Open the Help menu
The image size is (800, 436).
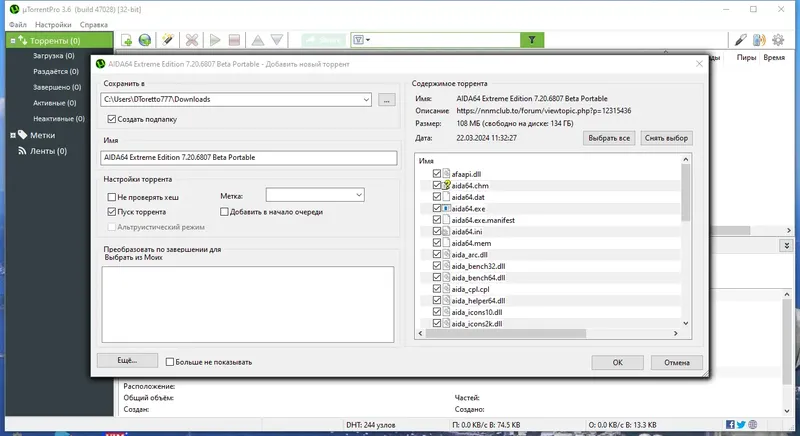[94, 24]
